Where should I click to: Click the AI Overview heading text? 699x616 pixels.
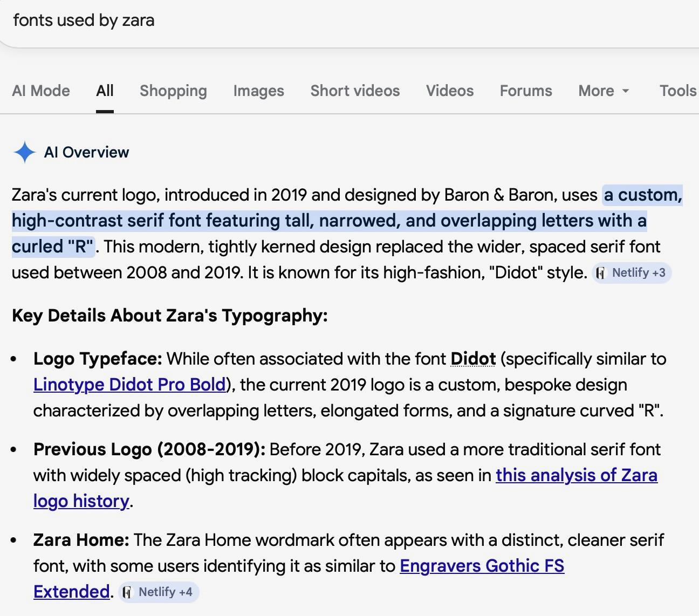pyautogui.click(x=86, y=152)
